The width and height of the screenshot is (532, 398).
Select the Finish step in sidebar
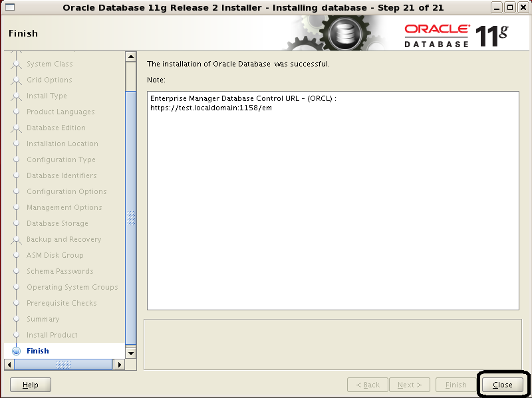click(x=38, y=351)
